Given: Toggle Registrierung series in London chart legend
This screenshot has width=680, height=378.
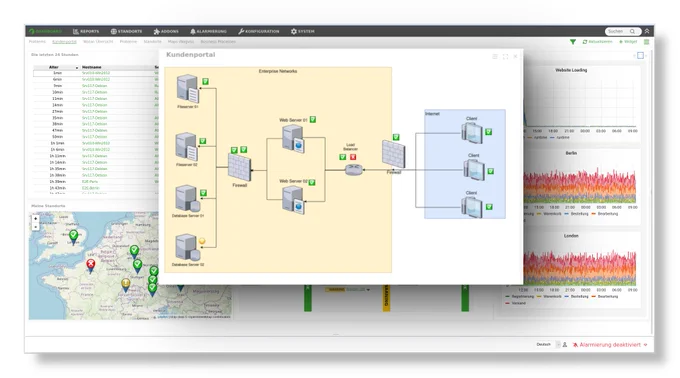Looking at the screenshot, I should click(x=520, y=297).
